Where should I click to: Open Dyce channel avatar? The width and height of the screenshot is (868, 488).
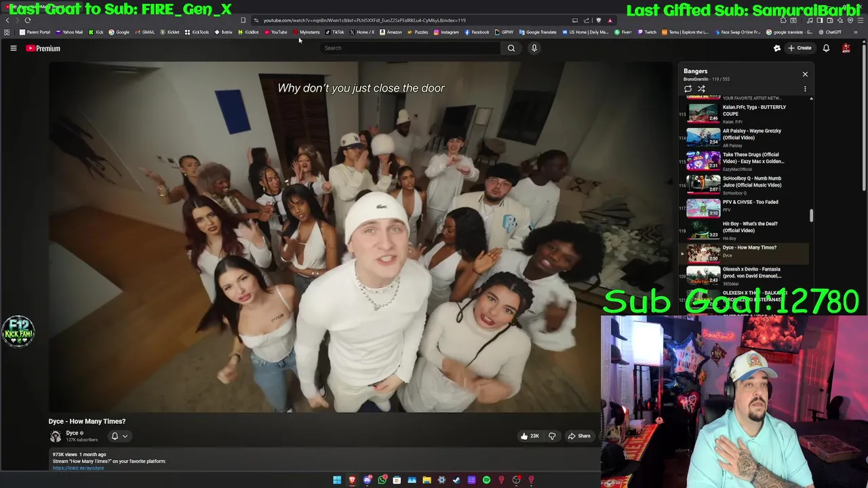click(x=56, y=436)
